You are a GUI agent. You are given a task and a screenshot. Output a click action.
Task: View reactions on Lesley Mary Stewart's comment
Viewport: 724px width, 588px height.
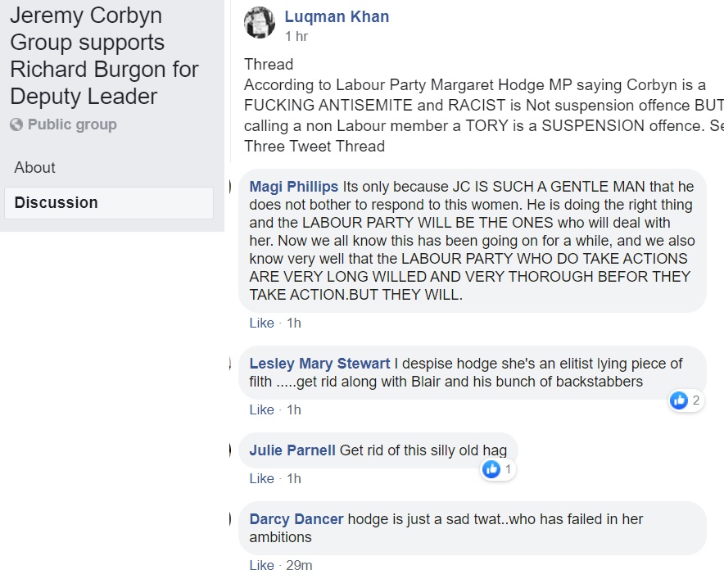coord(686,400)
